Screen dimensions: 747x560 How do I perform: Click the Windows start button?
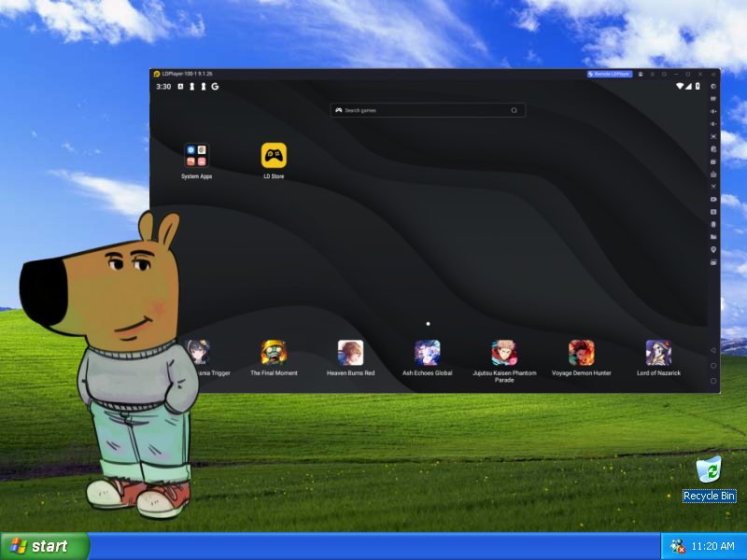[45, 546]
